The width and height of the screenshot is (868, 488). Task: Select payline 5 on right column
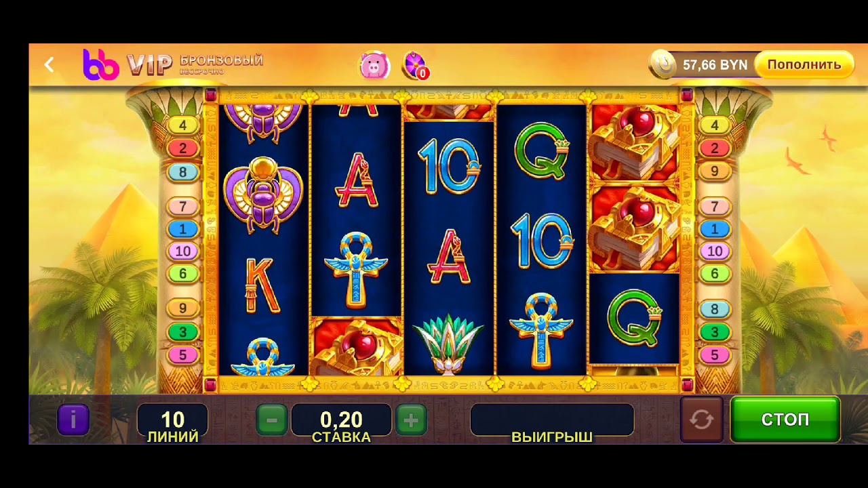(x=714, y=355)
